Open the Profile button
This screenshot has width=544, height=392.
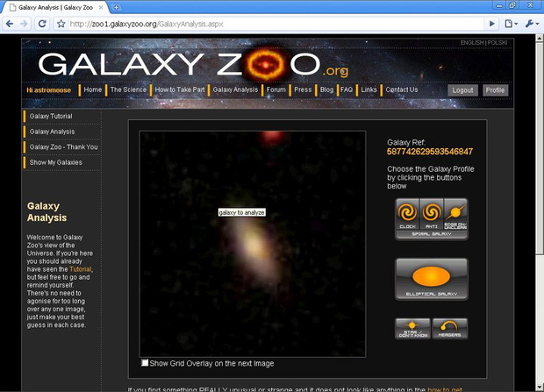(495, 90)
